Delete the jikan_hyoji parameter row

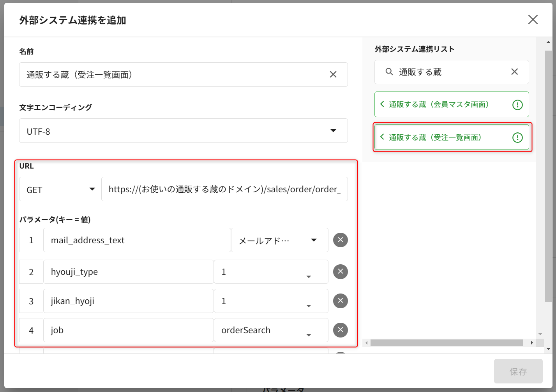(340, 301)
